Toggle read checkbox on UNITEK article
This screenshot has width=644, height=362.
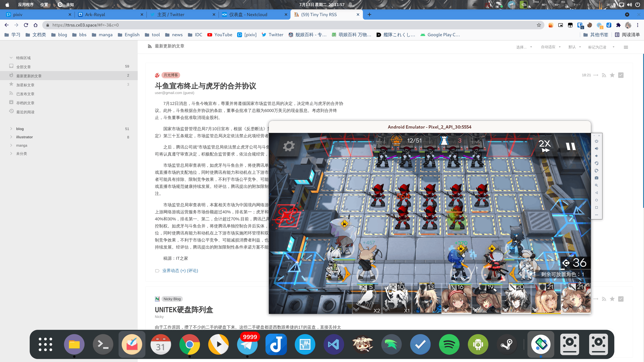click(621, 299)
